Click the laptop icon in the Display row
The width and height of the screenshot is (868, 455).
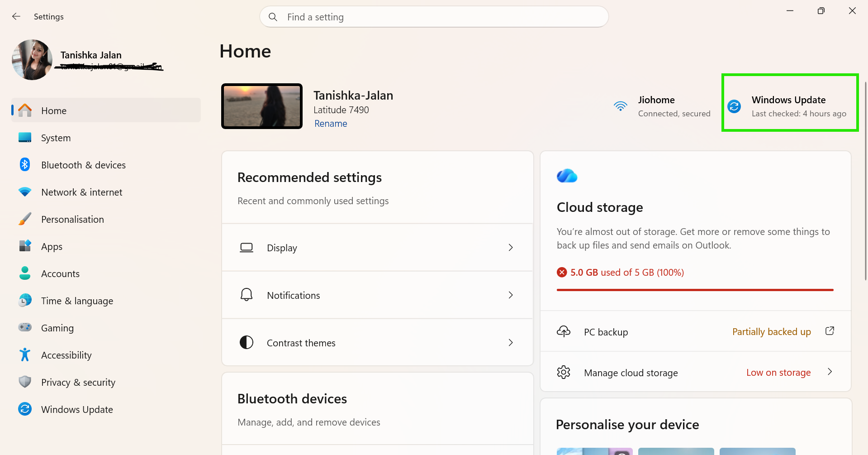247,248
